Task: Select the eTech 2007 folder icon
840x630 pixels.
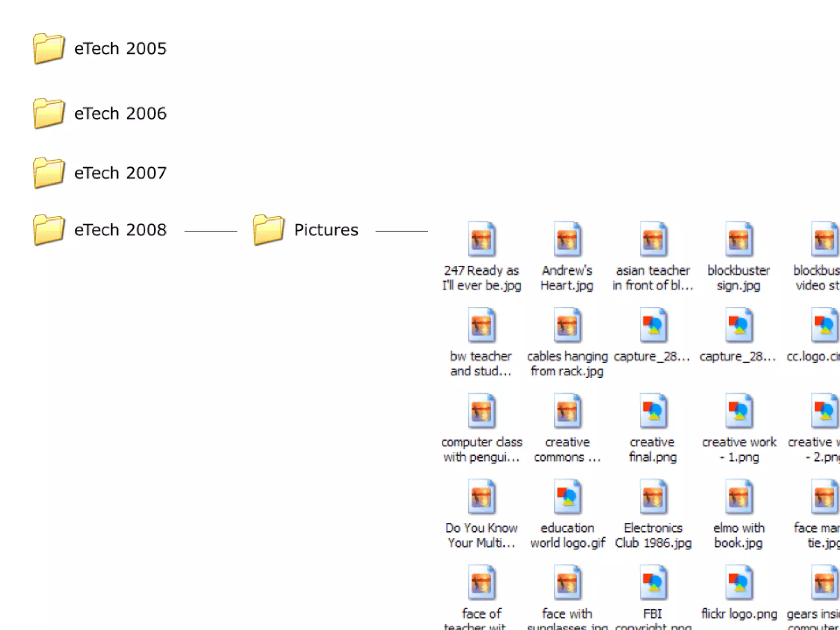Action: [49, 173]
